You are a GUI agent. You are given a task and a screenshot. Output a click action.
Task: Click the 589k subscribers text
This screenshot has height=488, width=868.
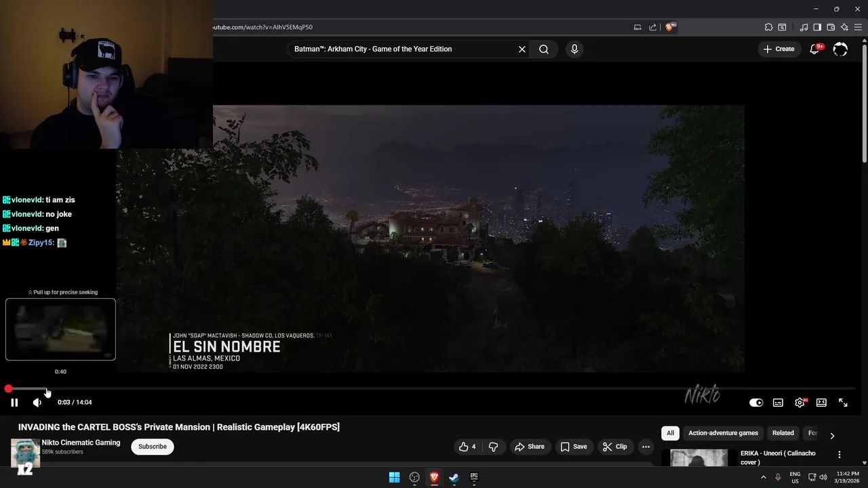62,452
